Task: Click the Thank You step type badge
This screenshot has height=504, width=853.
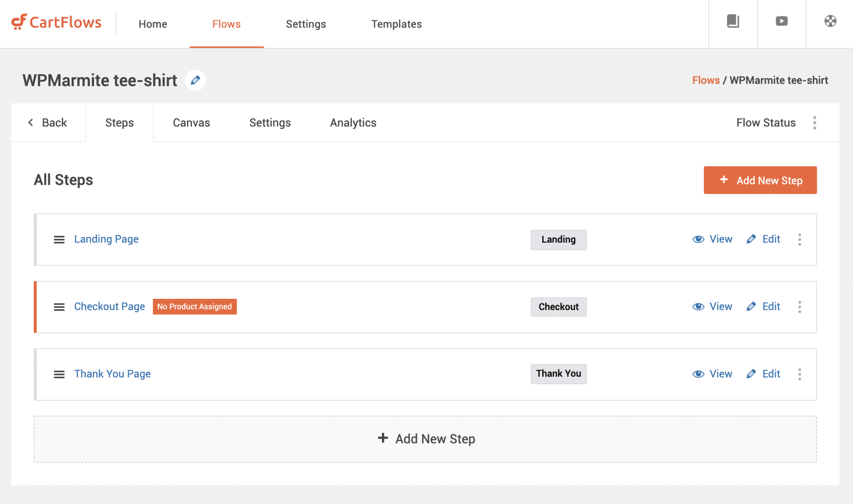Action: click(x=559, y=374)
